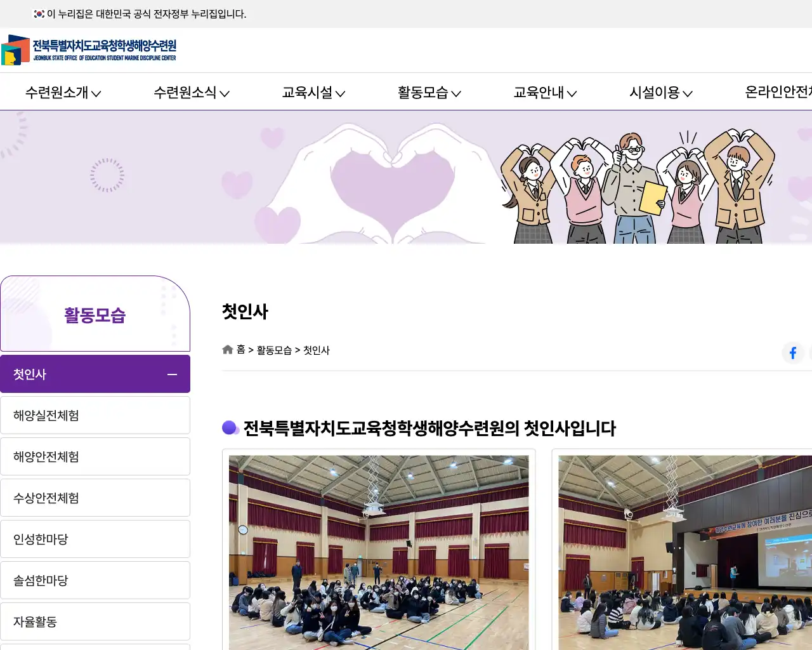Click 활동모습 breadcrumb link
This screenshot has width=812, height=650.
[274, 350]
